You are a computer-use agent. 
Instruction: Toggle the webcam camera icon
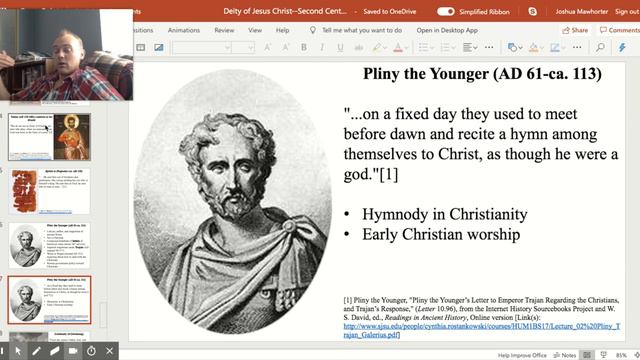point(73,351)
